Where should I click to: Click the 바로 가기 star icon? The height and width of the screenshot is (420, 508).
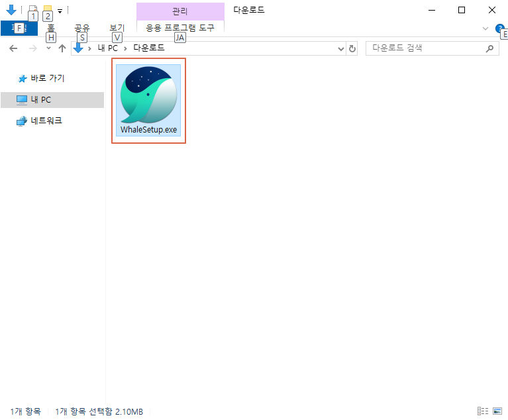click(22, 78)
